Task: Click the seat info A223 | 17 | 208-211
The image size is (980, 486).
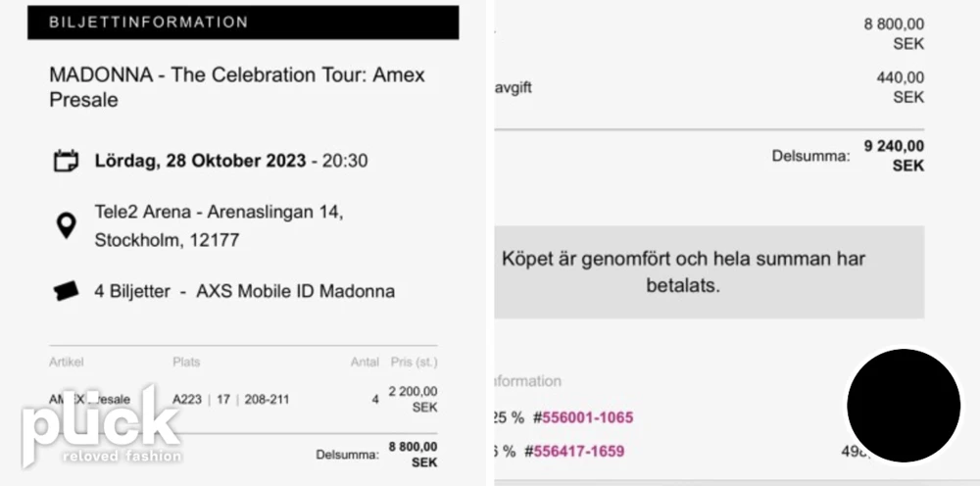Action: click(230, 399)
